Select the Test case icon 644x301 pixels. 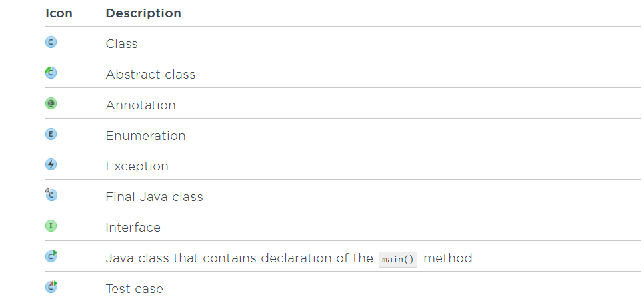point(51,286)
